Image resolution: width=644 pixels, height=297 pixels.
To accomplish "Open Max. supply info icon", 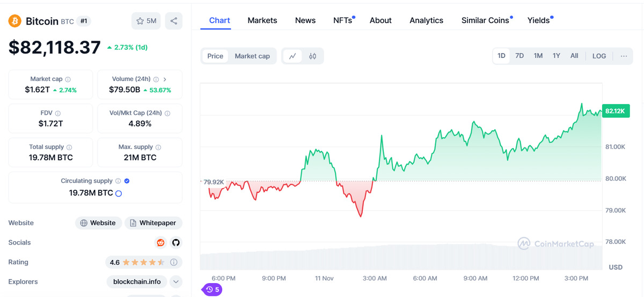I will (x=158, y=147).
